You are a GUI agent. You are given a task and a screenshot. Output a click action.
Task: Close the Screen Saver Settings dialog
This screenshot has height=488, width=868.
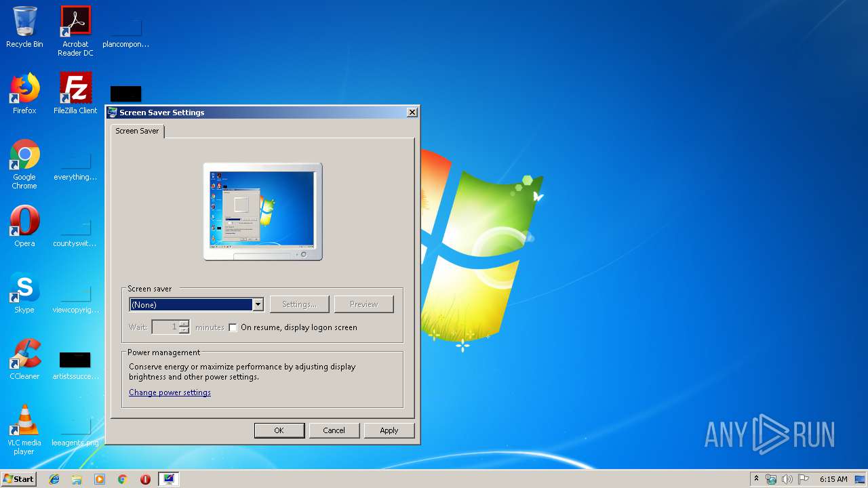412,113
